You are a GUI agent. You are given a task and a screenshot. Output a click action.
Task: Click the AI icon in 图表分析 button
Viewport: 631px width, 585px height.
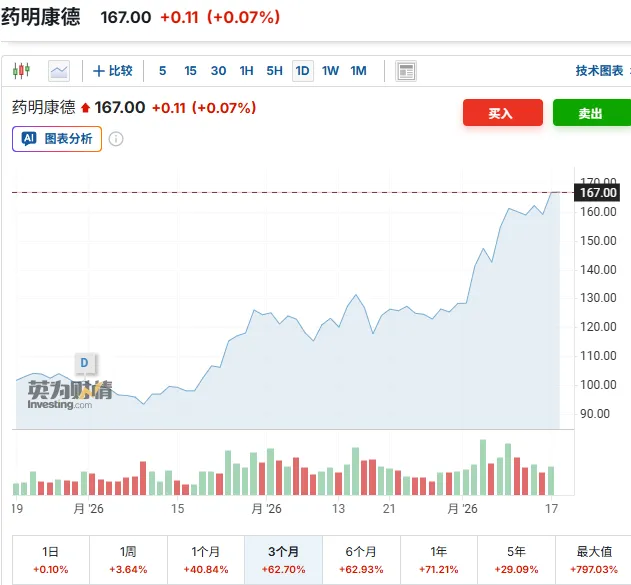tap(29, 139)
